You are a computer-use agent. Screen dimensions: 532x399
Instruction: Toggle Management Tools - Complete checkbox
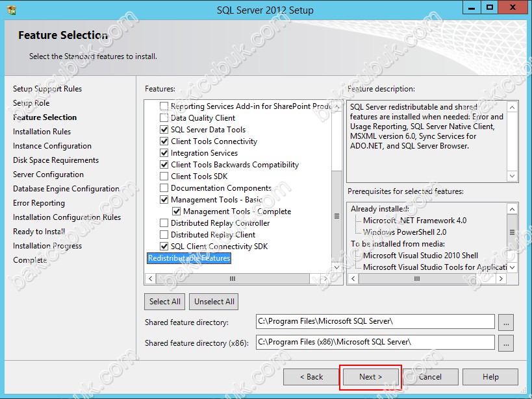[177, 212]
